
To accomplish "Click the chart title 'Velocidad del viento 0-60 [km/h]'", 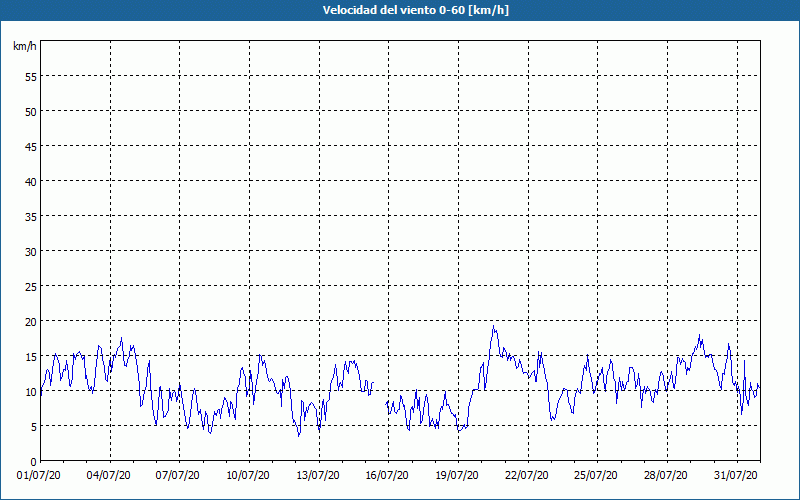I will 415,10.
